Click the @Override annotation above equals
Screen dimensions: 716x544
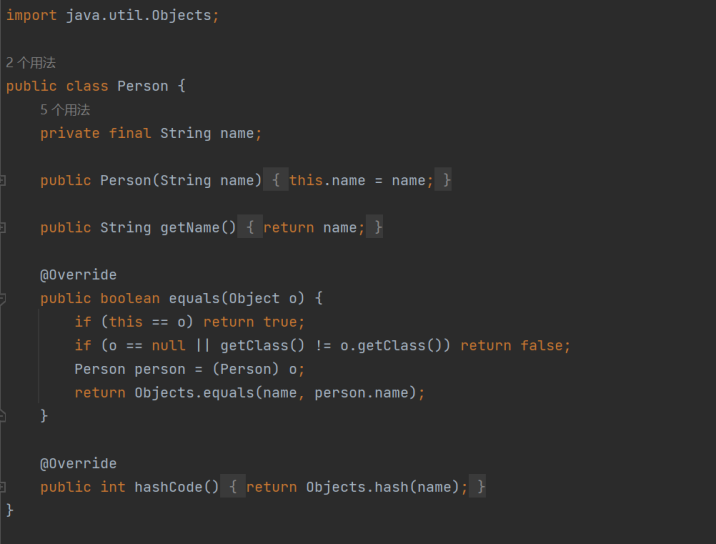click(78, 275)
